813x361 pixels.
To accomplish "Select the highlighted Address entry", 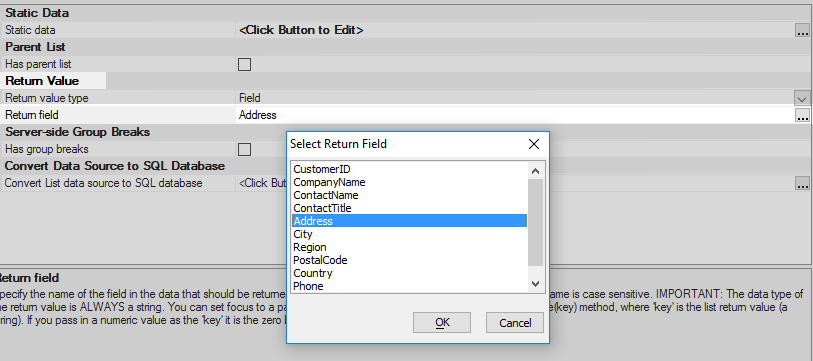I will [410, 221].
